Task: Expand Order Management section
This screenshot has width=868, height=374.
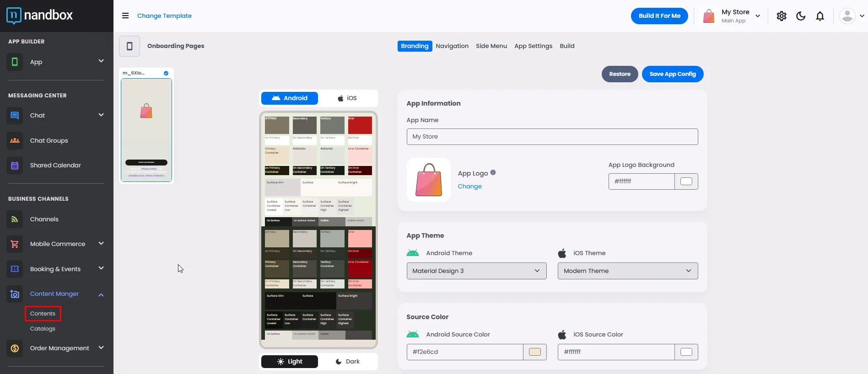Action: click(x=101, y=347)
